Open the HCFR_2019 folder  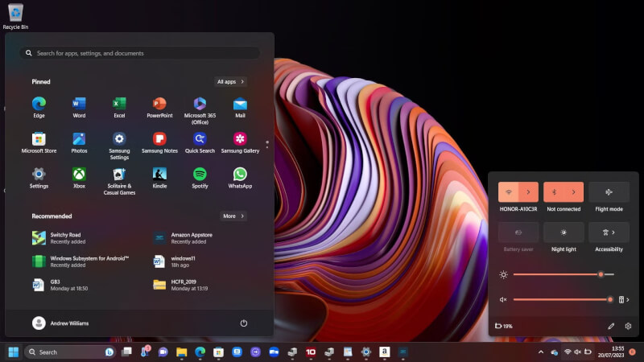pyautogui.click(x=180, y=285)
